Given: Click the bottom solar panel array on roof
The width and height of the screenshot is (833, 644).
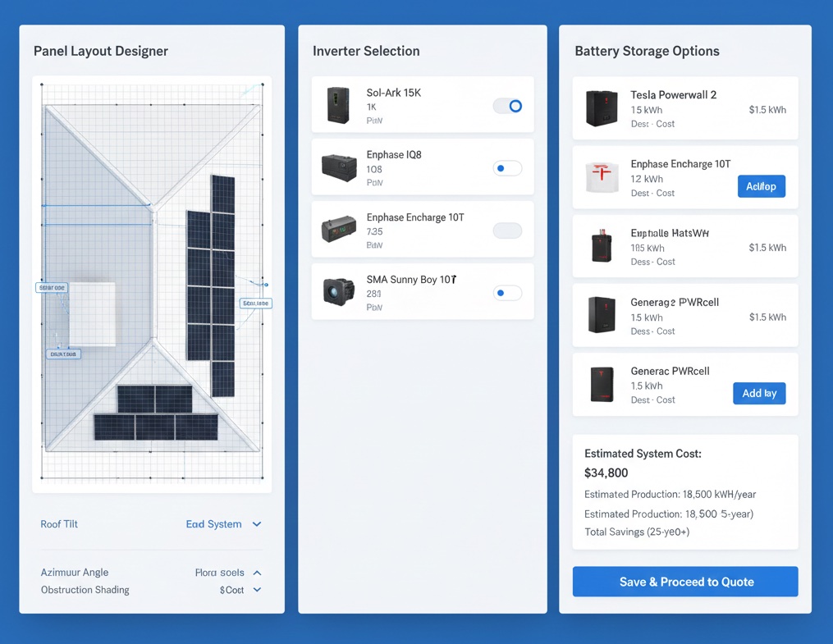Looking at the screenshot, I should (x=155, y=413).
